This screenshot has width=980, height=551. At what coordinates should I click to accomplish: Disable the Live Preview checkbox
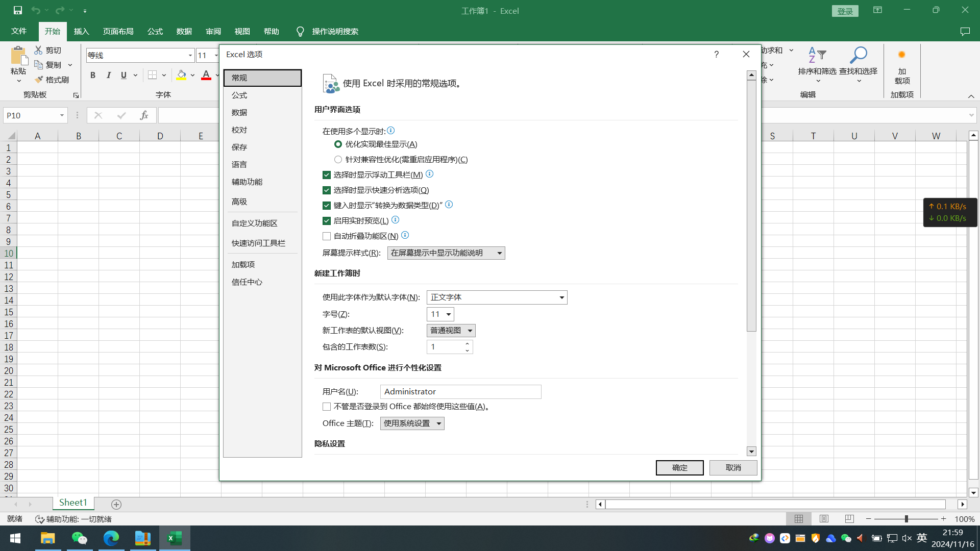(327, 221)
